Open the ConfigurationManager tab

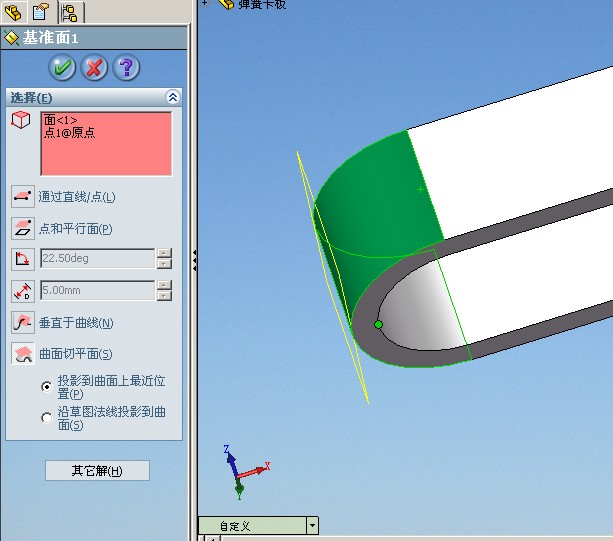[71, 13]
